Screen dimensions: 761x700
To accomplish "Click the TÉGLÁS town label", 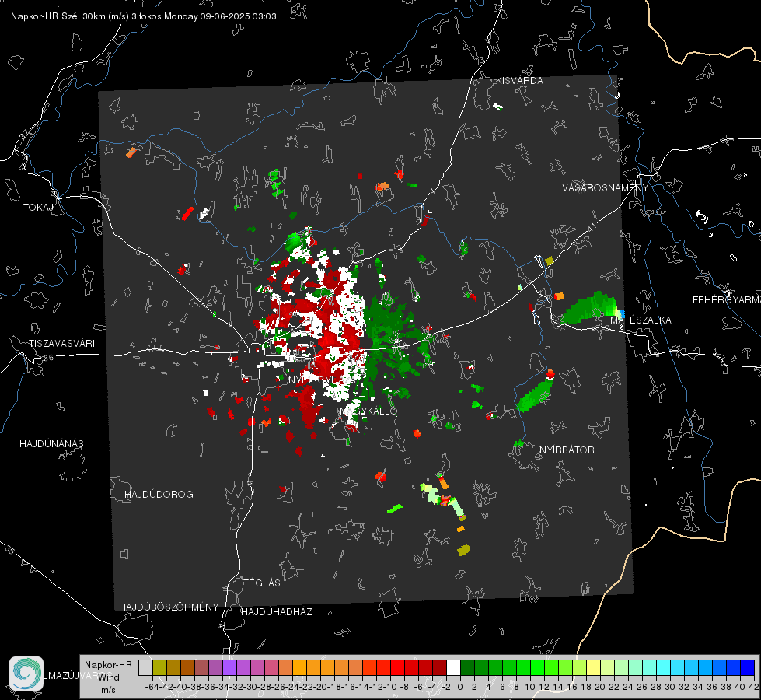I will point(262,583).
